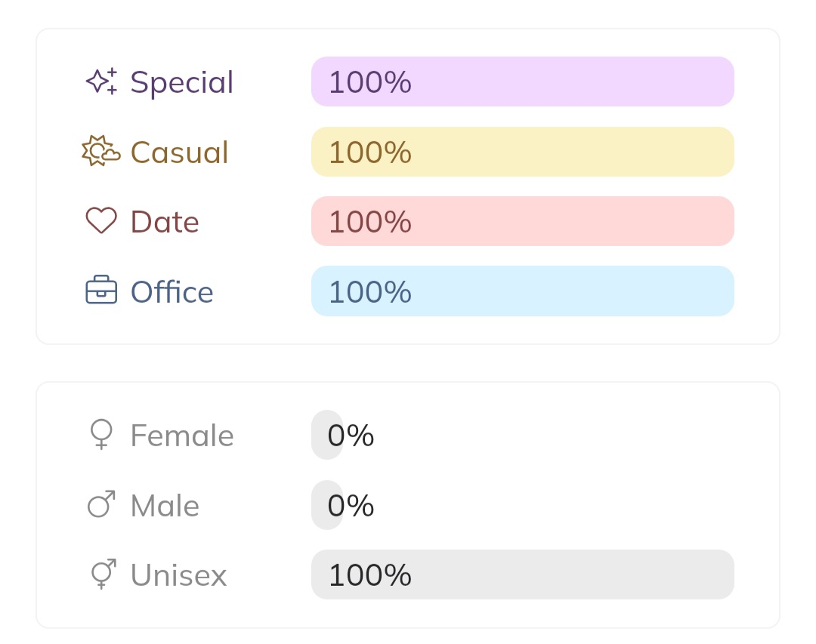Choose the Date occasion label
Image resolution: width=816 pixels, height=644 pixels.
click(x=165, y=222)
